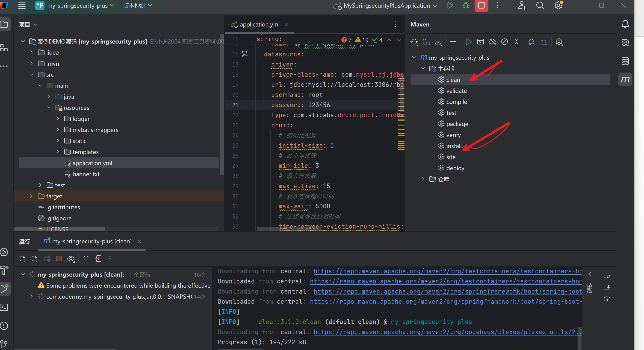Viewport: 644px width, 350px height.
Task: Toggle Maven offline mode icon
Action: (x=492, y=42)
